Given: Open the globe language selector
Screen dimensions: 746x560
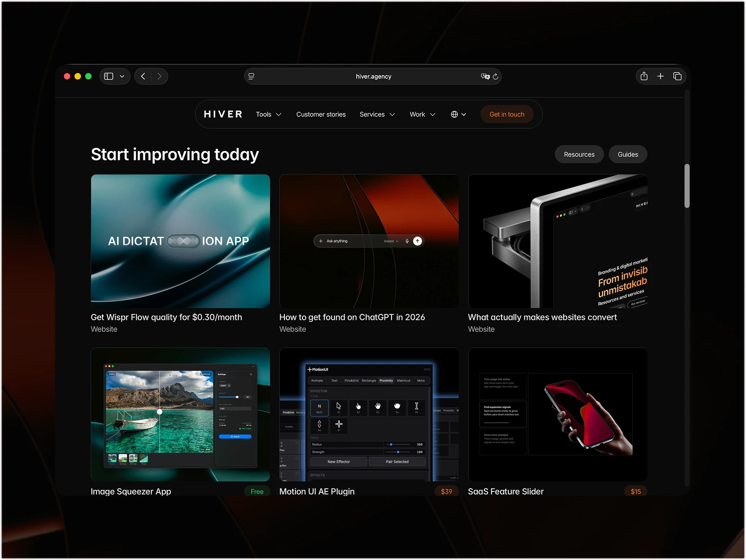Looking at the screenshot, I should (458, 115).
